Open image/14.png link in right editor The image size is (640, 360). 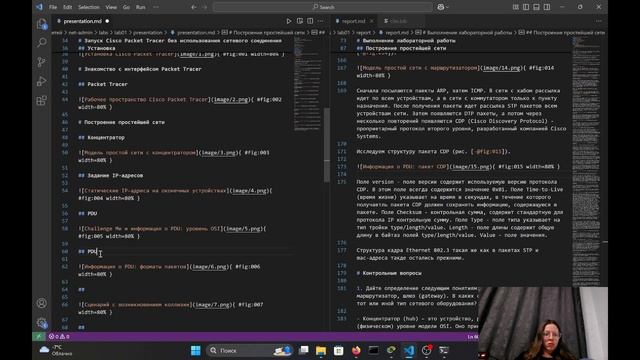(502, 68)
